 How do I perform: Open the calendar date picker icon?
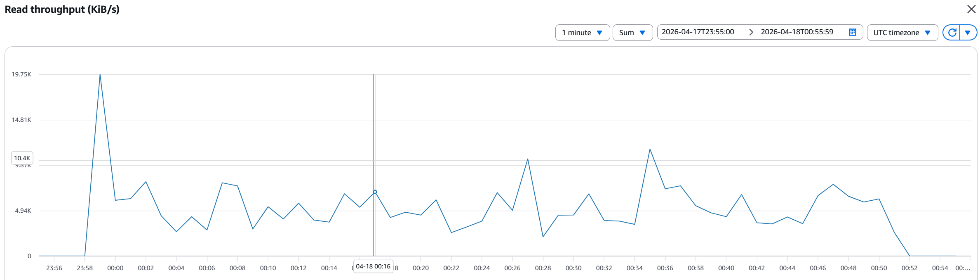tap(853, 32)
